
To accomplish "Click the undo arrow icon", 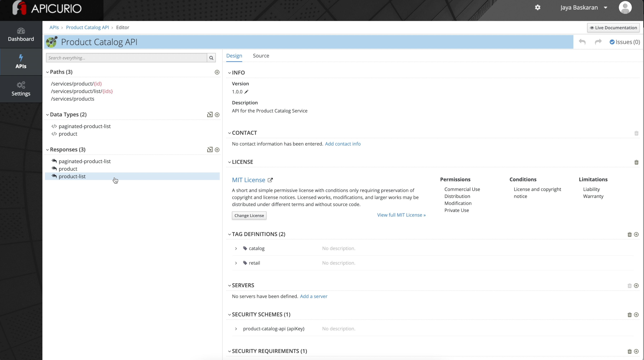I will click(582, 42).
